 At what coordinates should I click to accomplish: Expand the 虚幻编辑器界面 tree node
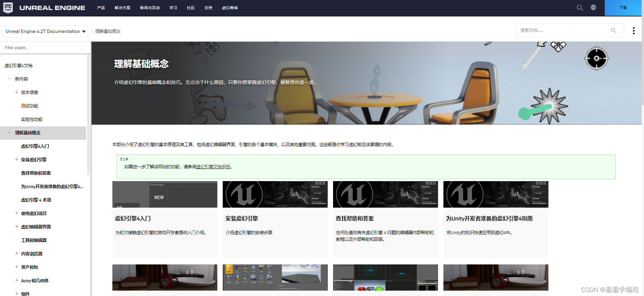(x=16, y=226)
